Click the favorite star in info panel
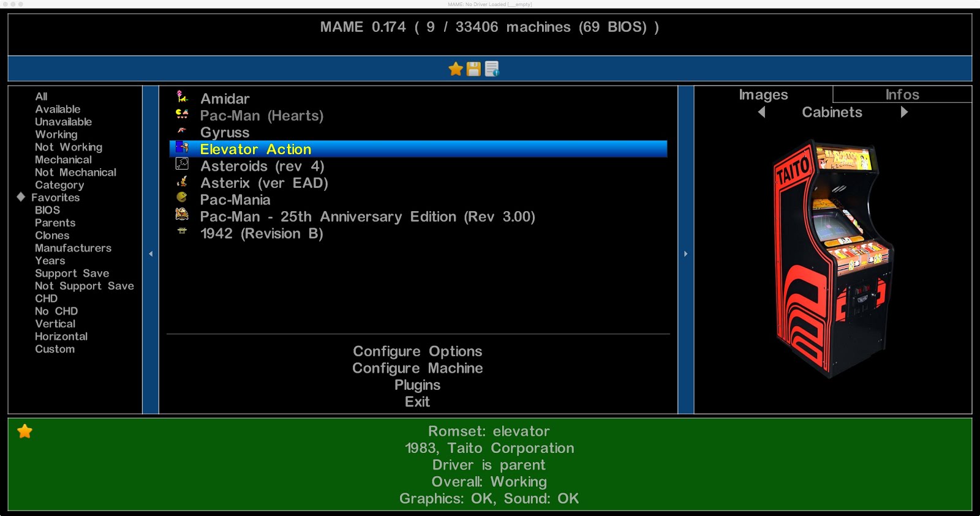 25,432
